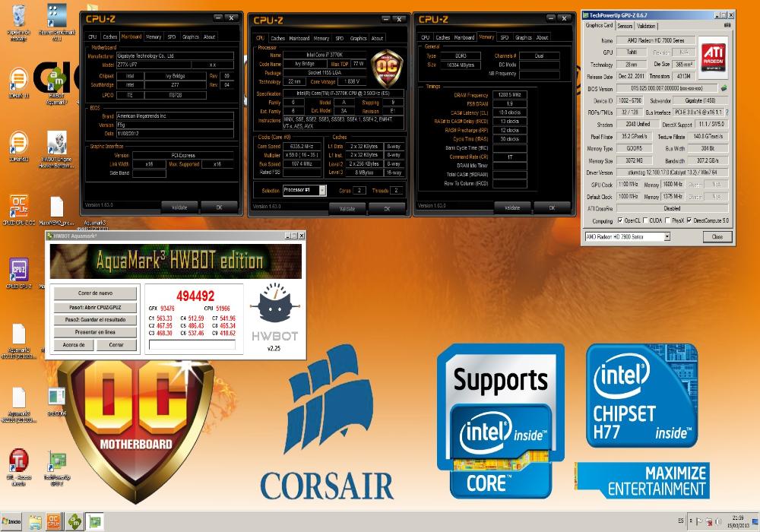Click the Memory Size 3072 MB field
The width and height of the screenshot is (760, 532).
634,160
